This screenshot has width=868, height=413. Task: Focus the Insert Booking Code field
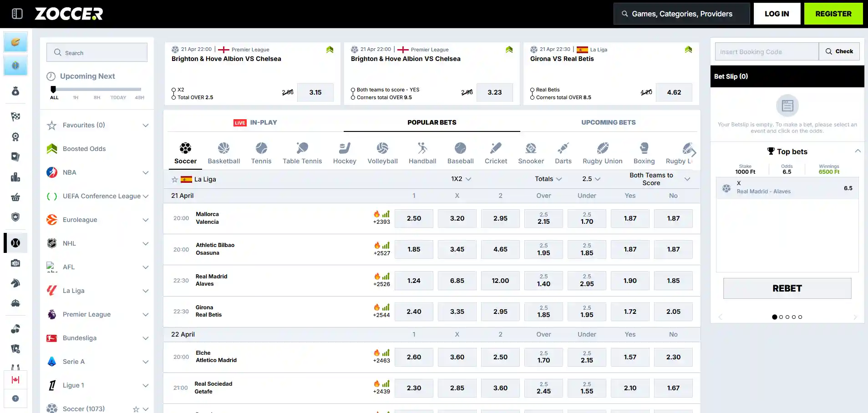tap(767, 51)
